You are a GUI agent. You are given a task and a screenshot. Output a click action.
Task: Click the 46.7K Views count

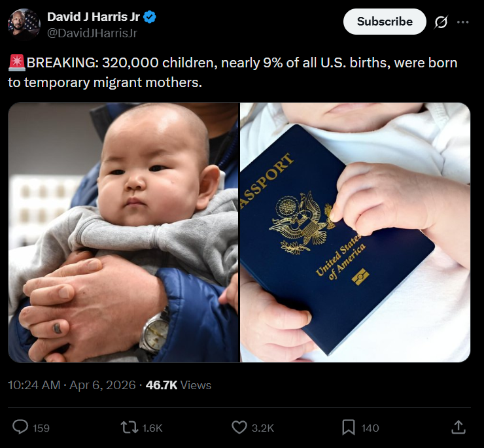pyautogui.click(x=179, y=385)
